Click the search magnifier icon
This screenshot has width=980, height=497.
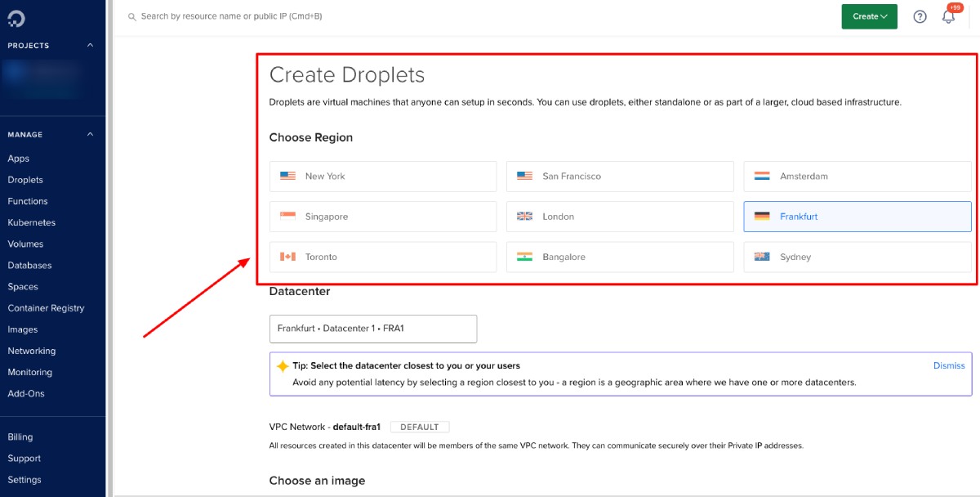tap(131, 15)
